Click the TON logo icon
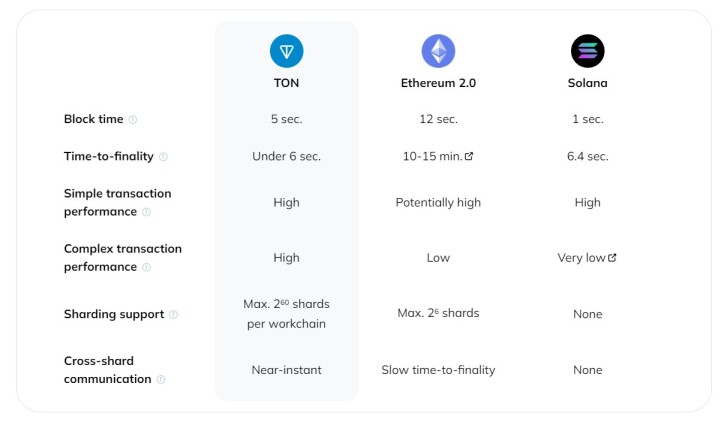 point(287,51)
